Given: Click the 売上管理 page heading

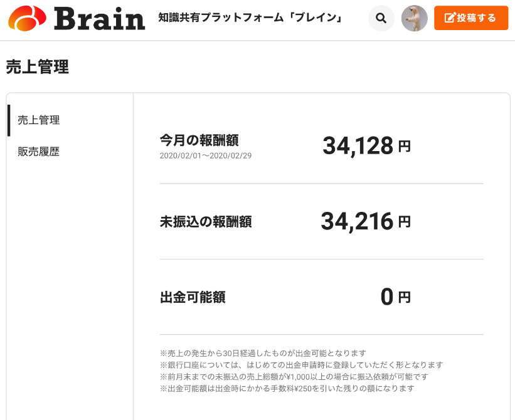Looking at the screenshot, I should coord(38,67).
